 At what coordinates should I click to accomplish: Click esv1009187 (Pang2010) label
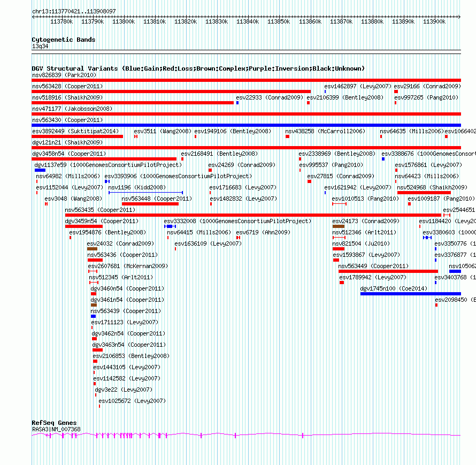click(x=441, y=199)
